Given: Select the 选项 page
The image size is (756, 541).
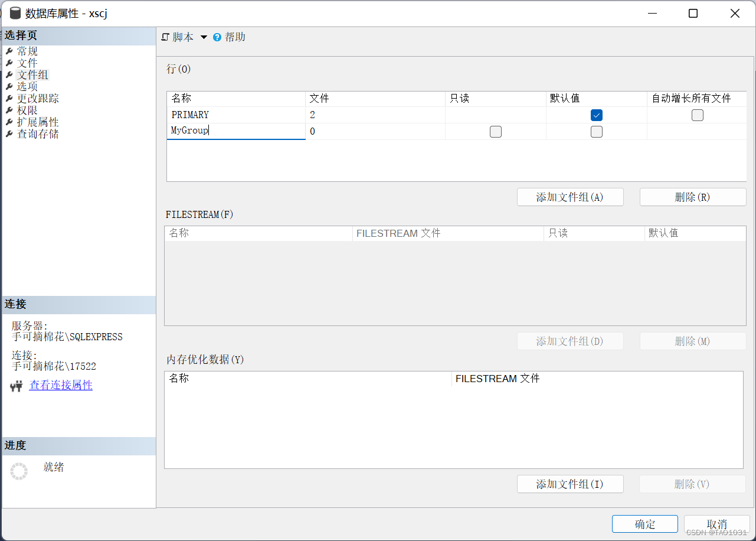Looking at the screenshot, I should [x=27, y=87].
